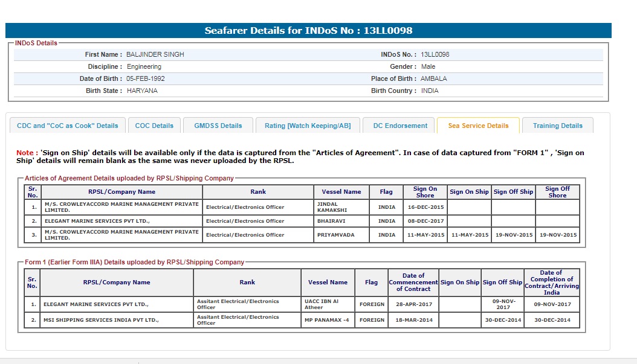The width and height of the screenshot is (637, 364).
Task: Click the MSI SHIPPING SERVICES INDIA company cell
Action: (x=99, y=320)
